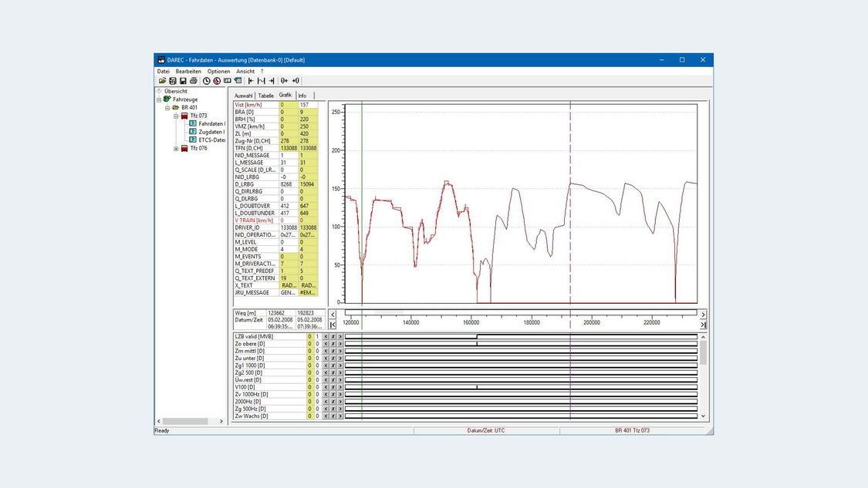Click the data icon beside Zugdaten

point(193,132)
